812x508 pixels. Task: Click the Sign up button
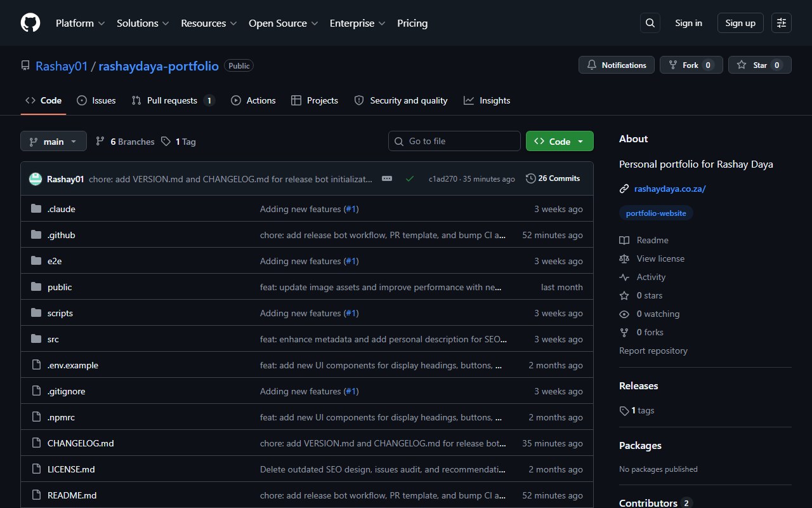click(740, 23)
